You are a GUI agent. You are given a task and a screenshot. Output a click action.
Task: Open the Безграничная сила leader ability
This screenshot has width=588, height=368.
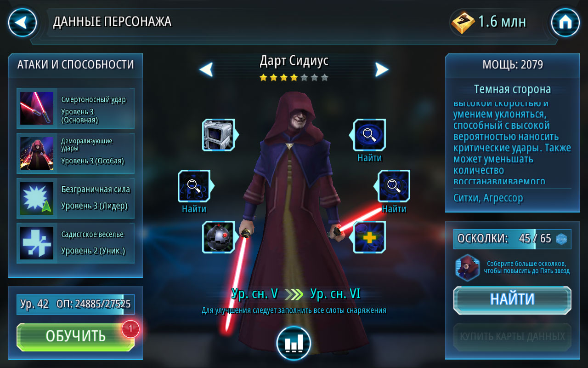tap(76, 198)
